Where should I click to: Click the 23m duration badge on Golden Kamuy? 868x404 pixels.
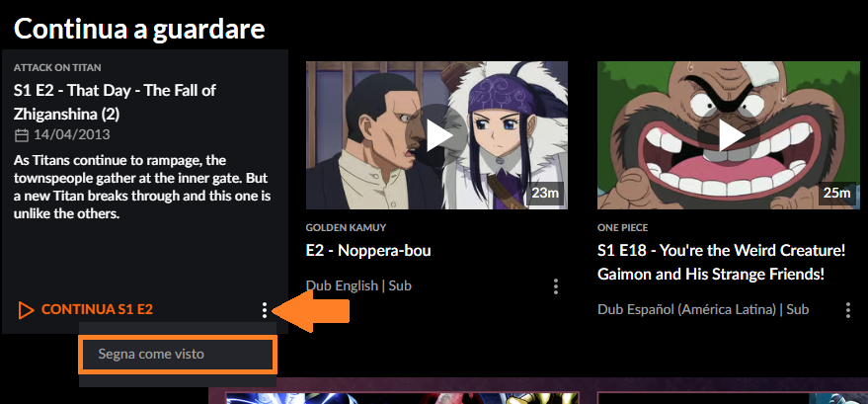click(x=545, y=194)
